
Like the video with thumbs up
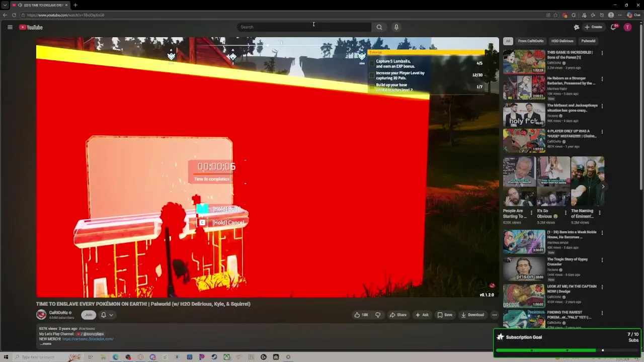tap(361, 315)
